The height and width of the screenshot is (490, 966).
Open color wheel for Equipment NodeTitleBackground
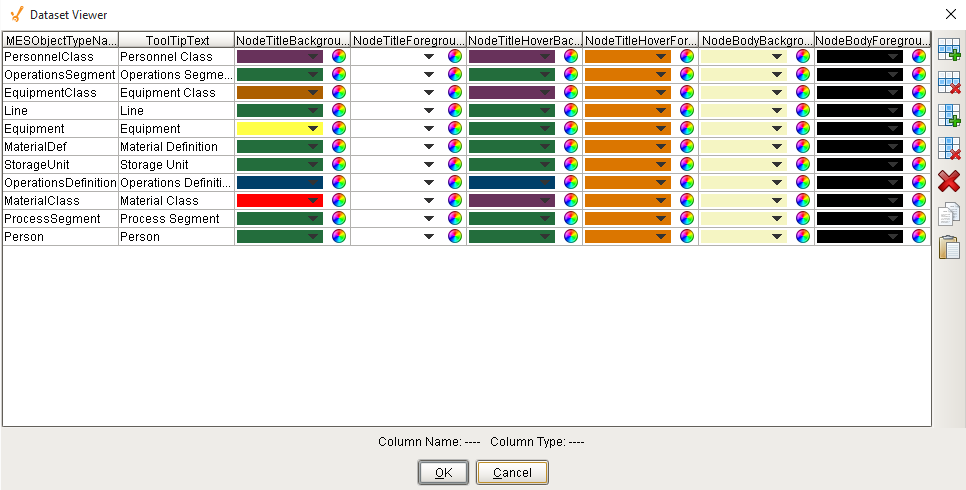[340, 129]
